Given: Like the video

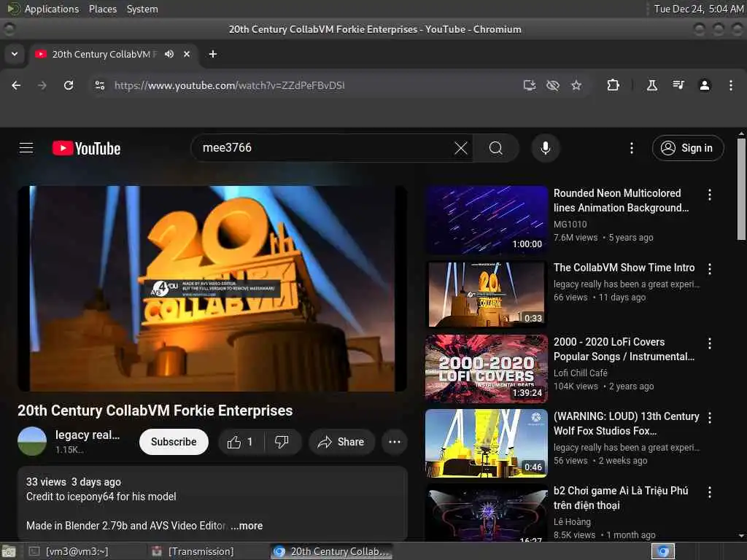Looking at the screenshot, I should pyautogui.click(x=241, y=442).
